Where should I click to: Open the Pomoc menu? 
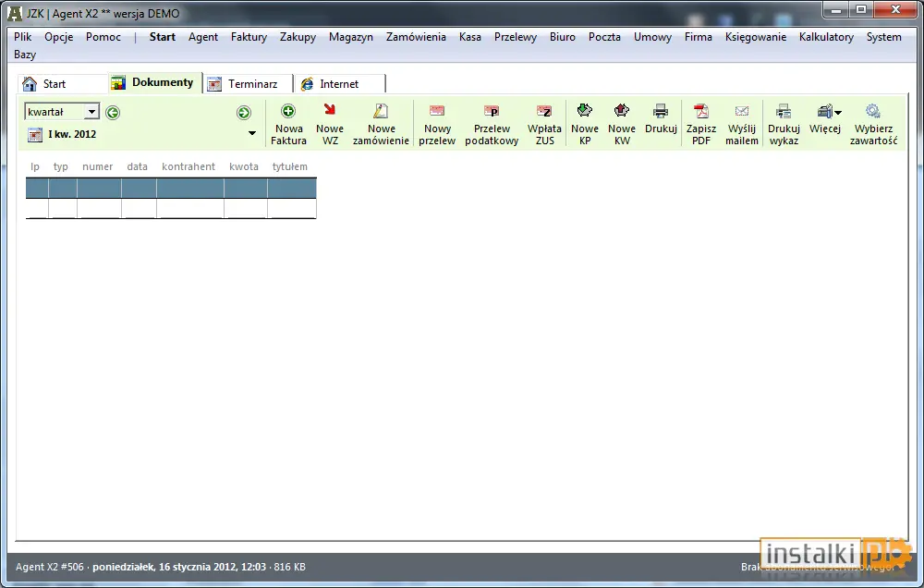103,37
